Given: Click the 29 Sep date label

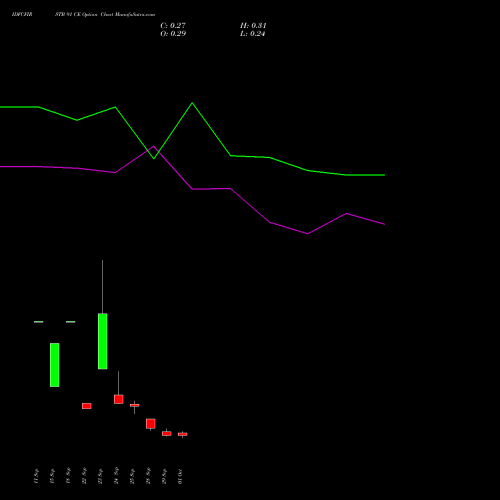Looking at the screenshot, I should tap(164, 476).
